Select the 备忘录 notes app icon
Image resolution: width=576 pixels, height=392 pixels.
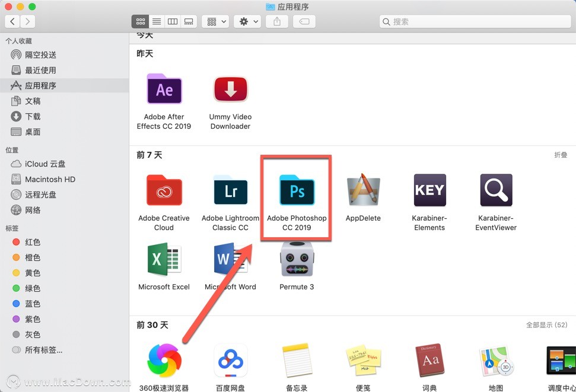[297, 361]
